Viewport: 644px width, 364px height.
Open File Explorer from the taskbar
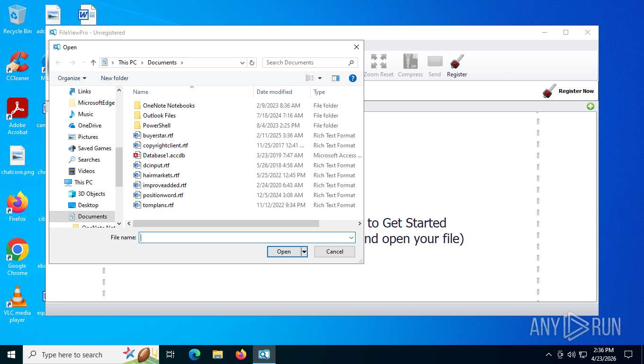tap(217, 355)
